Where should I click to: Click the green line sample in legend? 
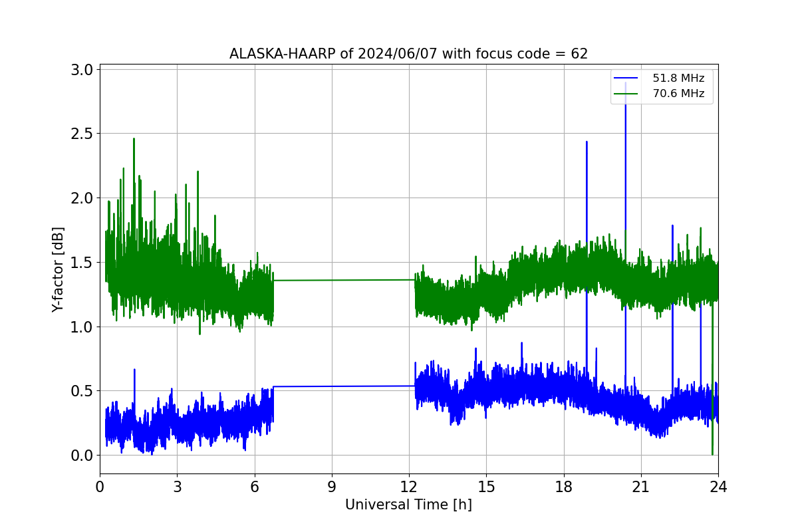click(627, 94)
